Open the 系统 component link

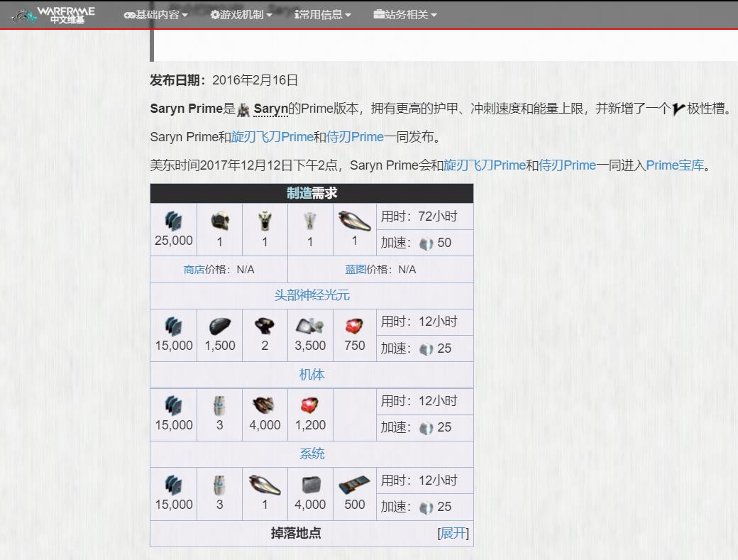(x=312, y=454)
